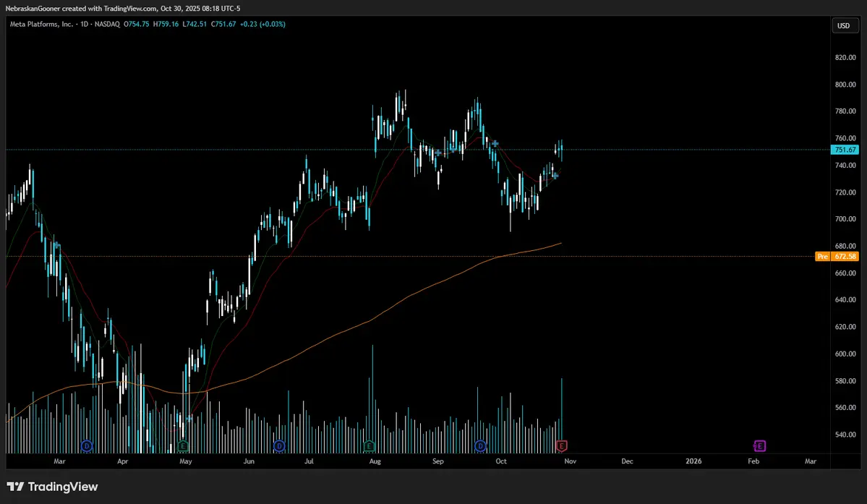Viewport: 867px width, 504px height.
Task: Click the 2026 label on time axis
Action: (693, 461)
